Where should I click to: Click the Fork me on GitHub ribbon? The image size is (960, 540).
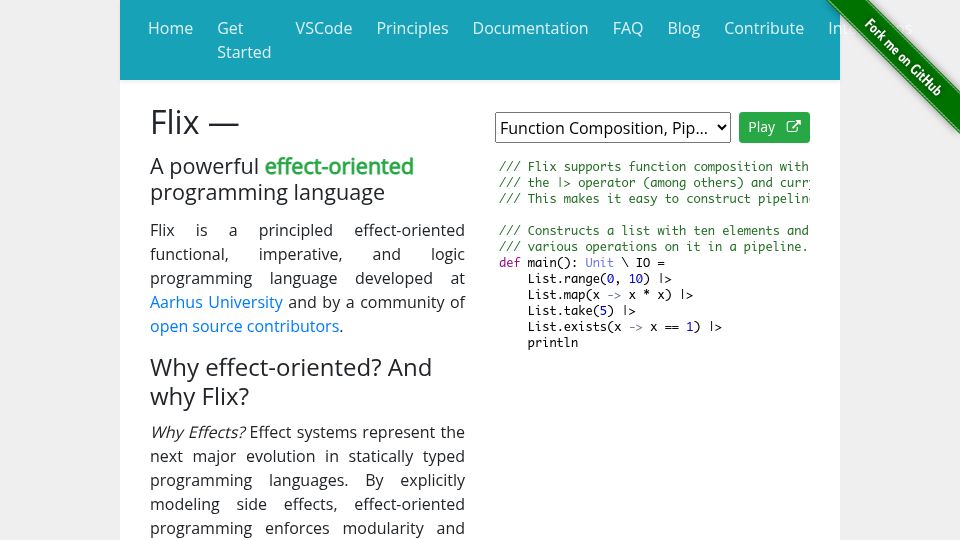tap(902, 57)
